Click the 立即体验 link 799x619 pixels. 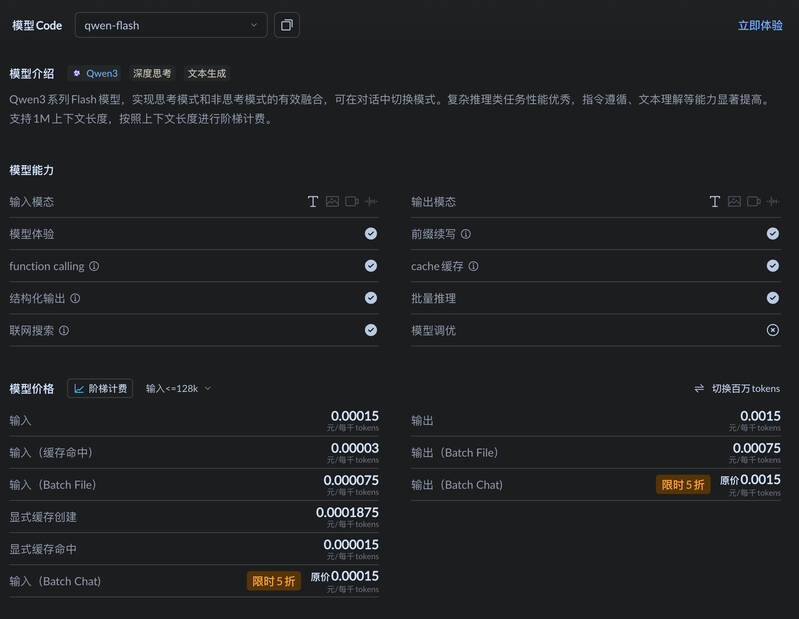(760, 25)
